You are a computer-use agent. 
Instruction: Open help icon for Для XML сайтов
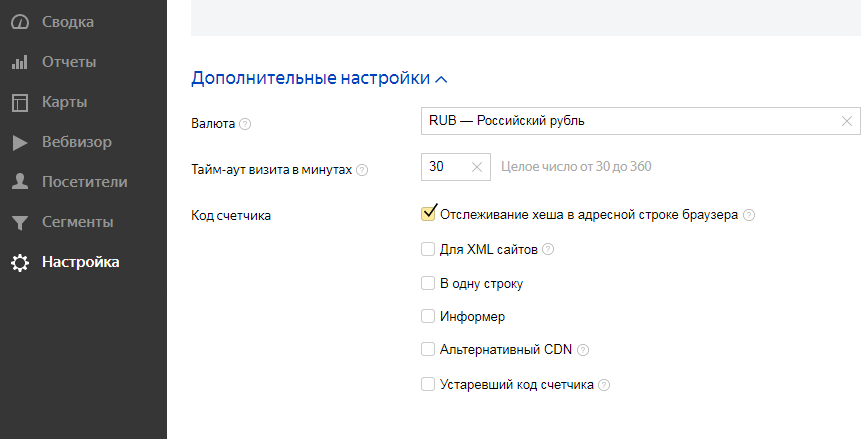[548, 250]
